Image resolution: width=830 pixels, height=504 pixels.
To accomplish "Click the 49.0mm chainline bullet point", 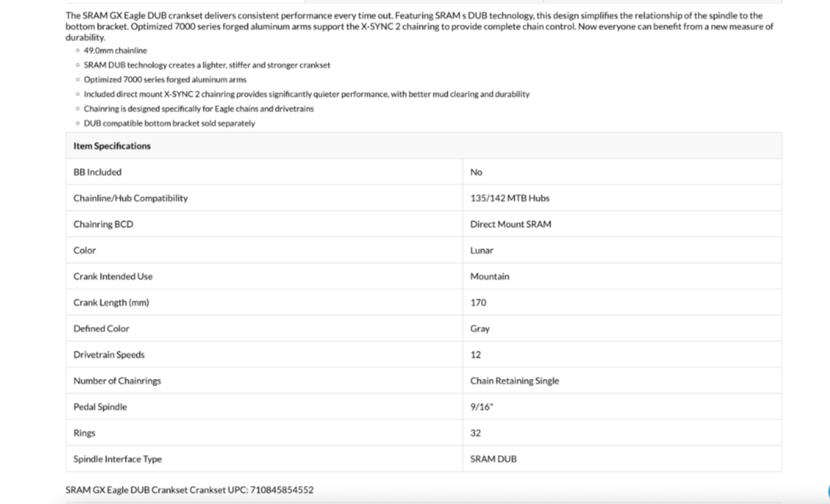I will tap(115, 50).
